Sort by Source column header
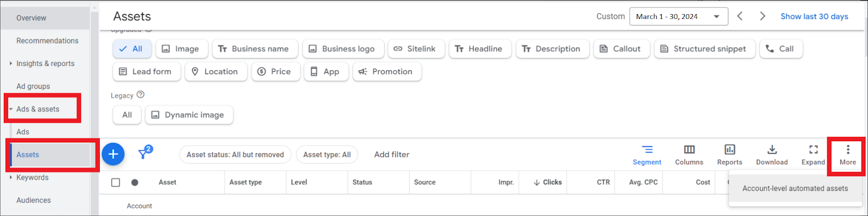This screenshot has height=216, width=868. pos(424,182)
